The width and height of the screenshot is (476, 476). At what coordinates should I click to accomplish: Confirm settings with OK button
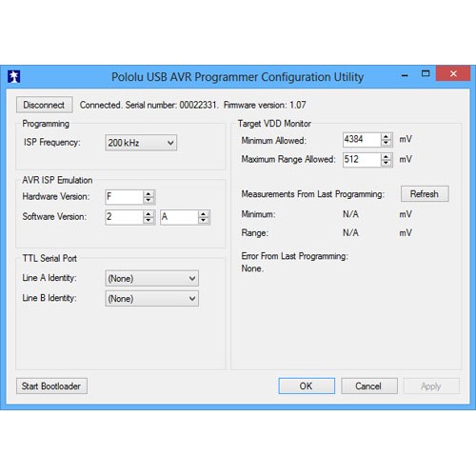(307, 386)
